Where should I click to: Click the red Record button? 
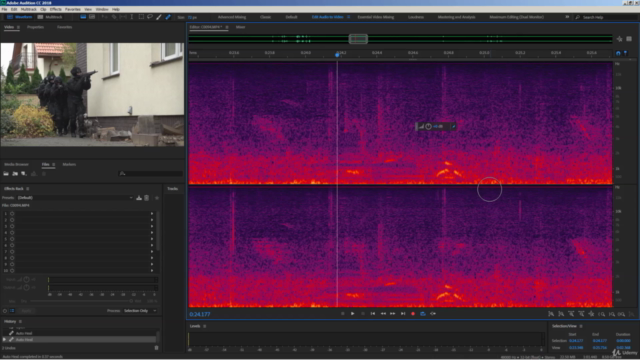pos(413,313)
